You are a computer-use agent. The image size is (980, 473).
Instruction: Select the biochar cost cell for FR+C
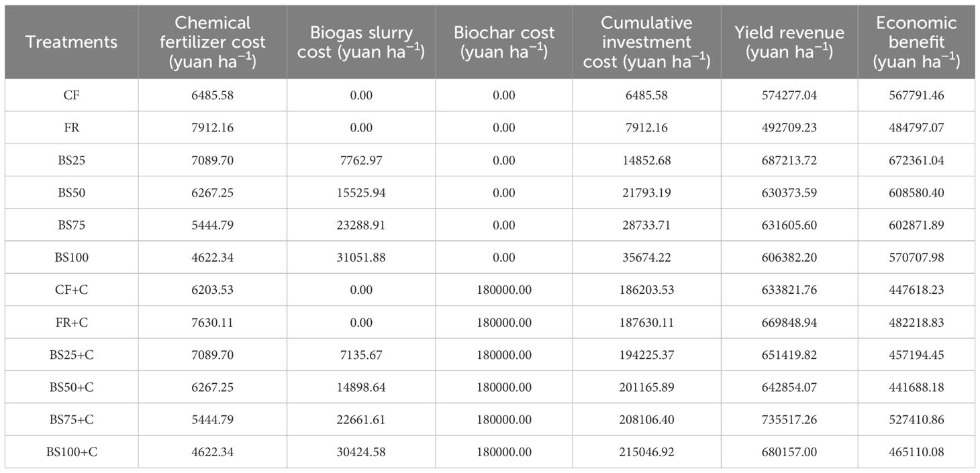(504, 322)
